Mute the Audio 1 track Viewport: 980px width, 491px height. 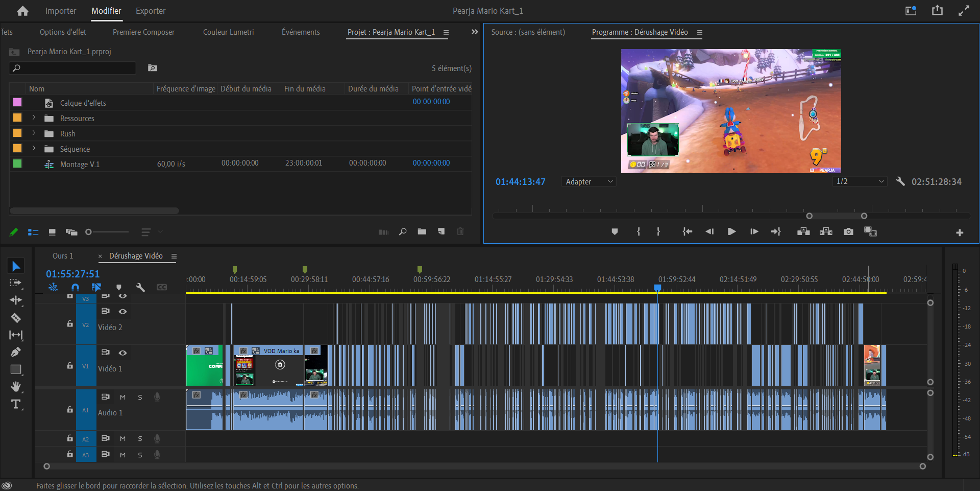tap(122, 398)
